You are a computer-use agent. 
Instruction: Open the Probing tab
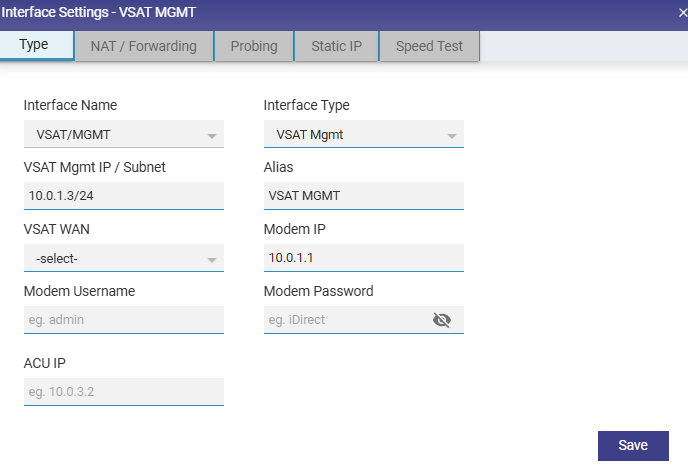click(254, 46)
